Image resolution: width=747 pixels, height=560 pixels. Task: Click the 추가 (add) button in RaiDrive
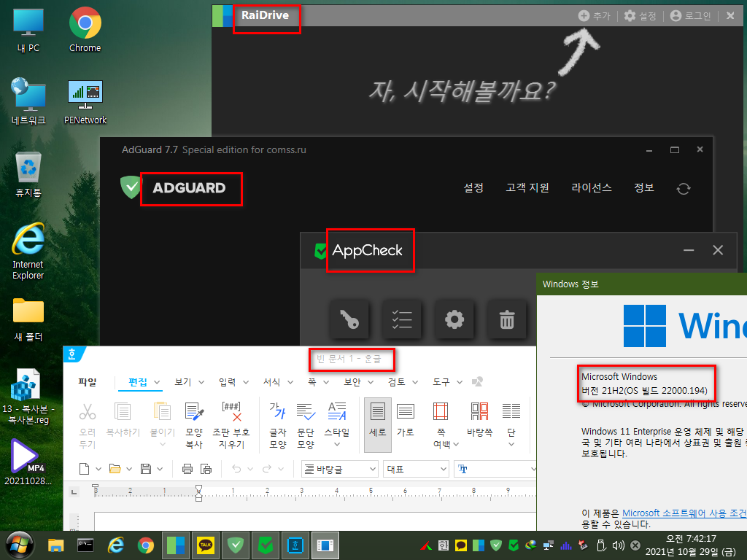click(x=594, y=16)
